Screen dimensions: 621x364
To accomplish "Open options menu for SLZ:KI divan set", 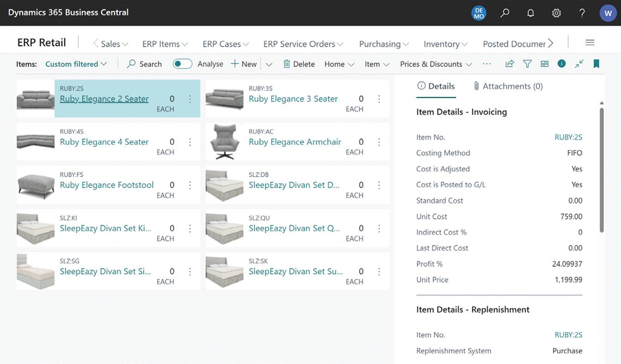I will coord(190,229).
